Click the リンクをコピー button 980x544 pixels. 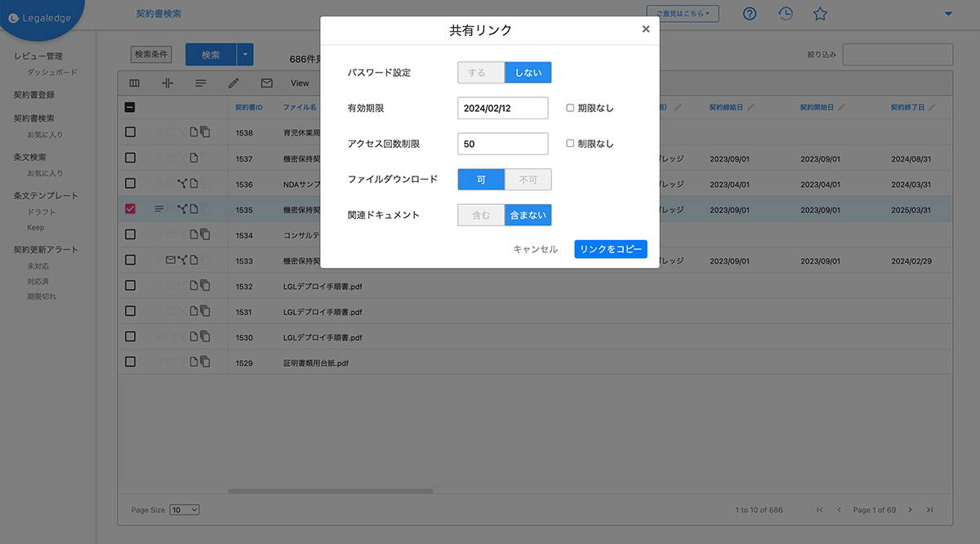click(x=611, y=249)
